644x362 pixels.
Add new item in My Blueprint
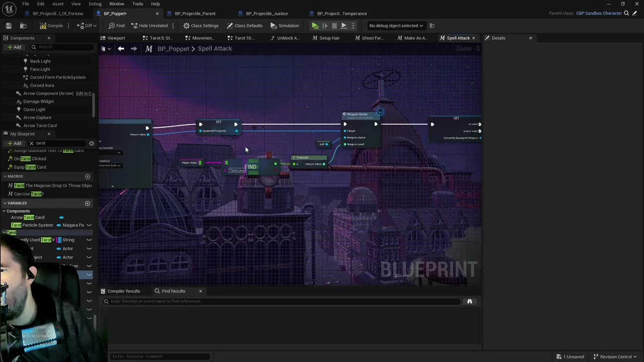point(14,143)
